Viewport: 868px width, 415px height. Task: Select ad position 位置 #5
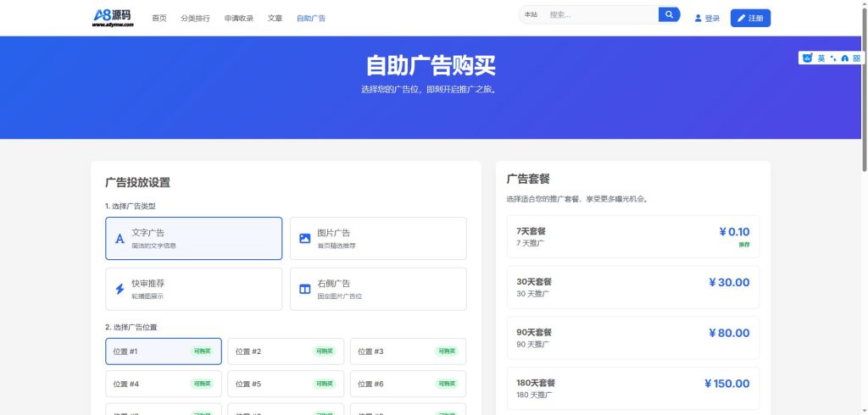286,384
